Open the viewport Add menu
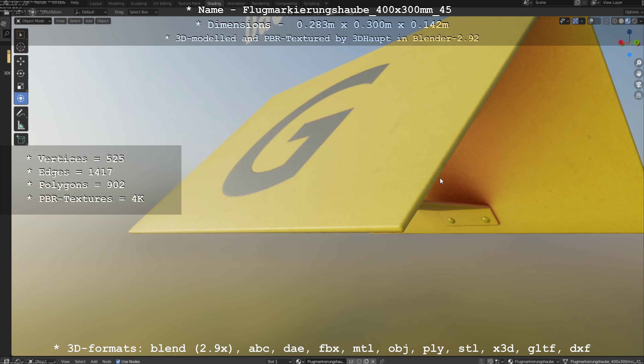644x364 pixels. pos(89,21)
